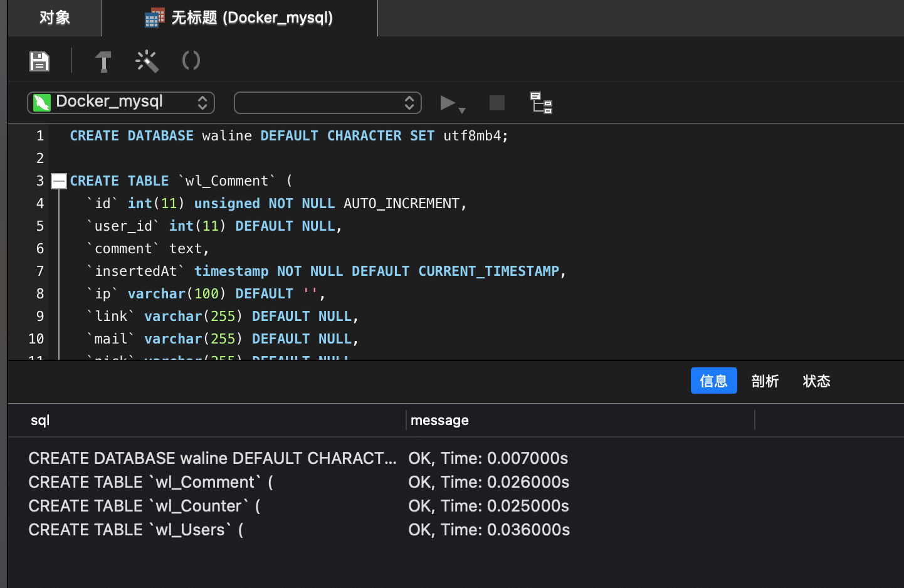Image resolution: width=904 pixels, height=588 pixels.
Task: Click varchar(100) on the `ip` line
Action: [x=177, y=294]
